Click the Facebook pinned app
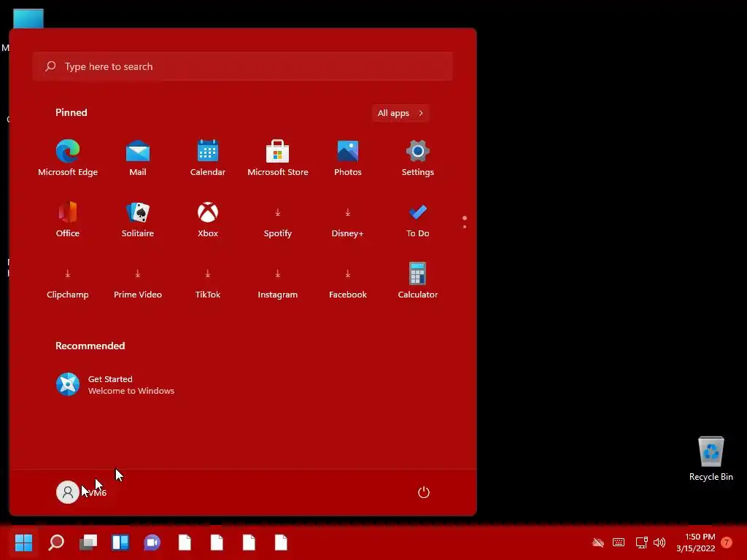747x560 pixels. 348,281
